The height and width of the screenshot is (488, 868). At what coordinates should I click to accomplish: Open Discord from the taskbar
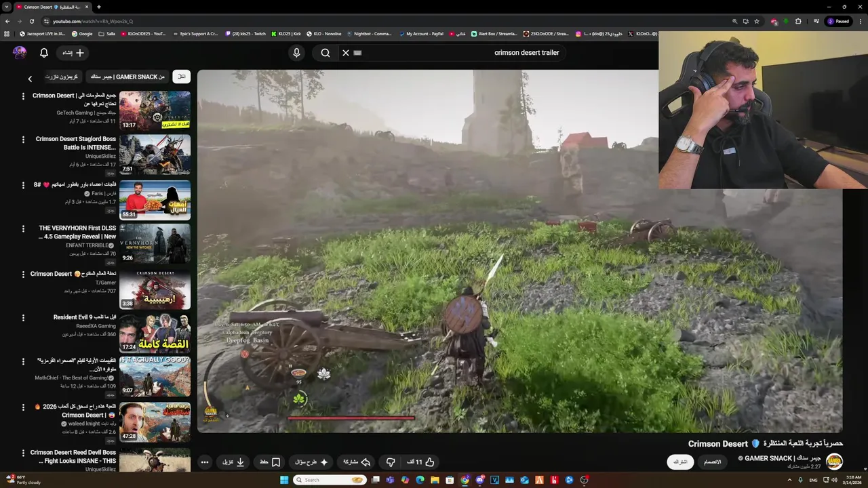pos(479,480)
